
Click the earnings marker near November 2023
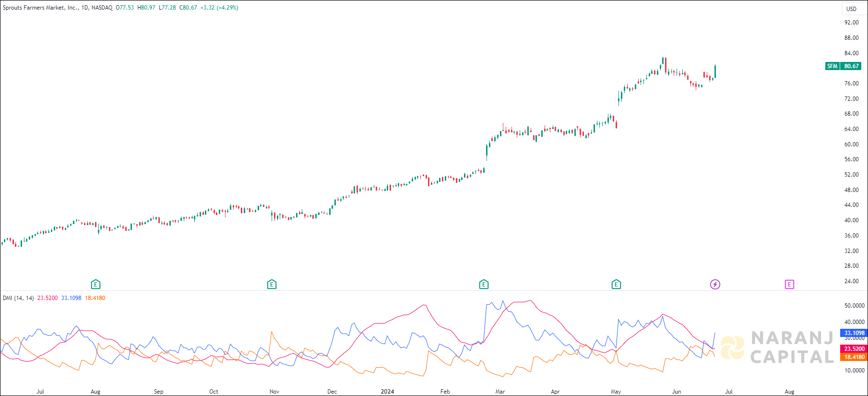click(272, 285)
